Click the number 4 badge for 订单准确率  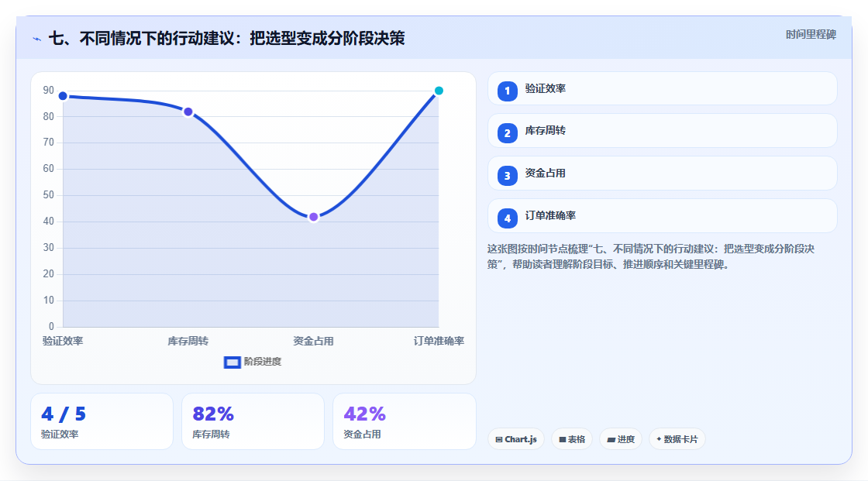click(x=507, y=218)
